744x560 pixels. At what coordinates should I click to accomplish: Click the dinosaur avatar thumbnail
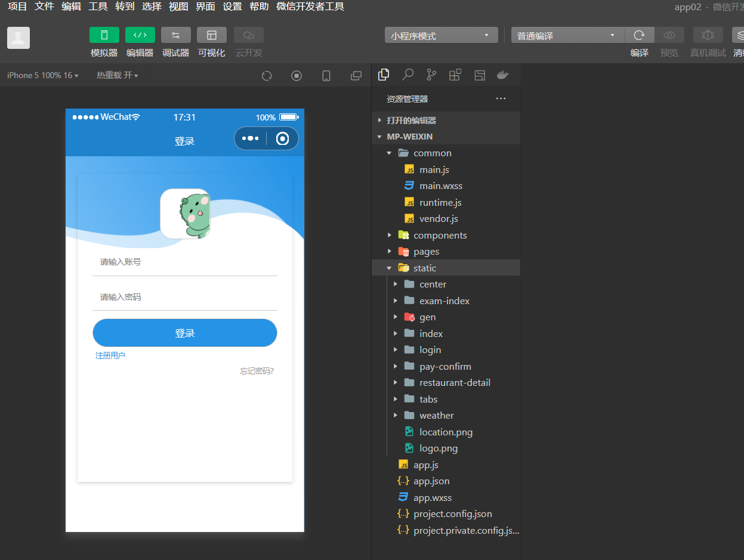click(185, 214)
